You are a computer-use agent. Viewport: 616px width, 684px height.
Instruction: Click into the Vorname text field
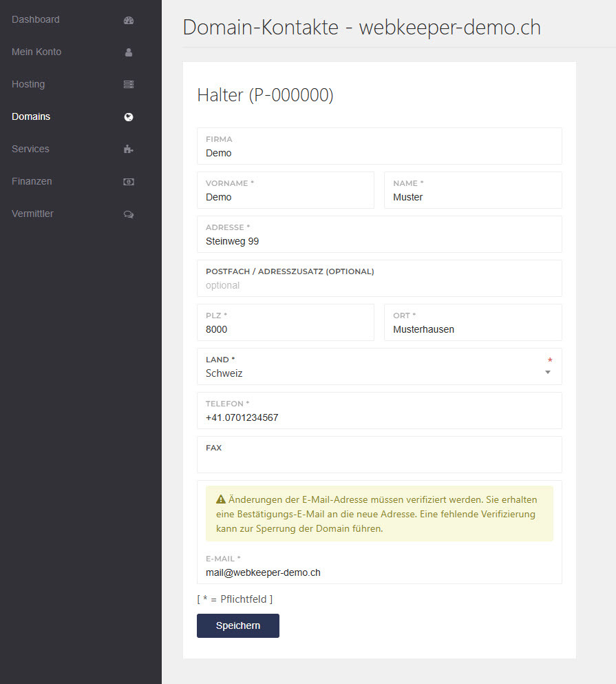[286, 197]
